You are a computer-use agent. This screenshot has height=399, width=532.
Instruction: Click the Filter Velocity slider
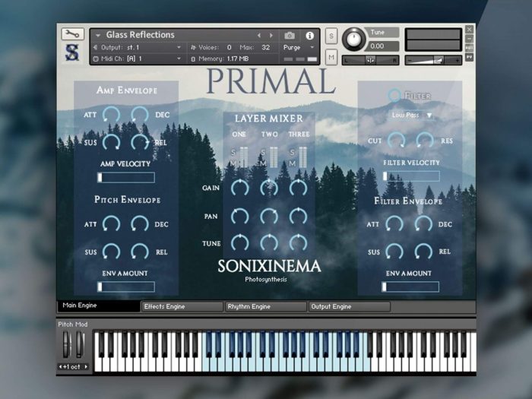[411, 176]
